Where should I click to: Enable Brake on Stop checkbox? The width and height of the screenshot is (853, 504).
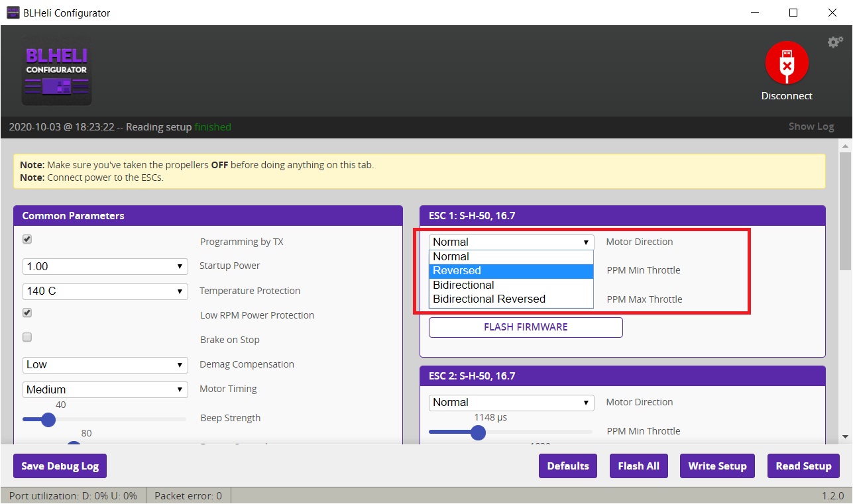point(27,337)
